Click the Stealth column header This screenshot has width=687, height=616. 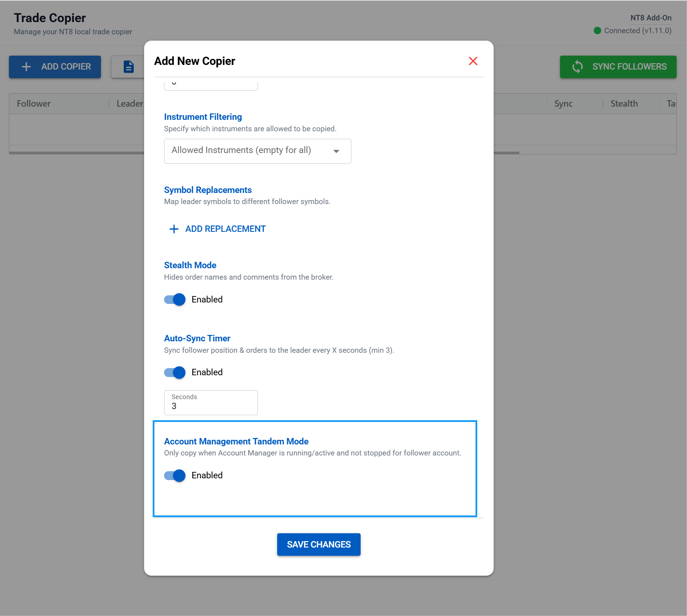tap(624, 104)
